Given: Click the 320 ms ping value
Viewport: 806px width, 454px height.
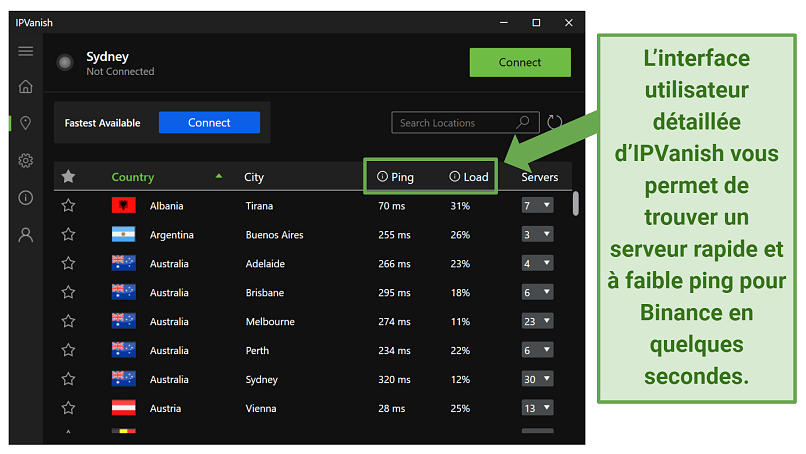Looking at the screenshot, I should click(394, 379).
